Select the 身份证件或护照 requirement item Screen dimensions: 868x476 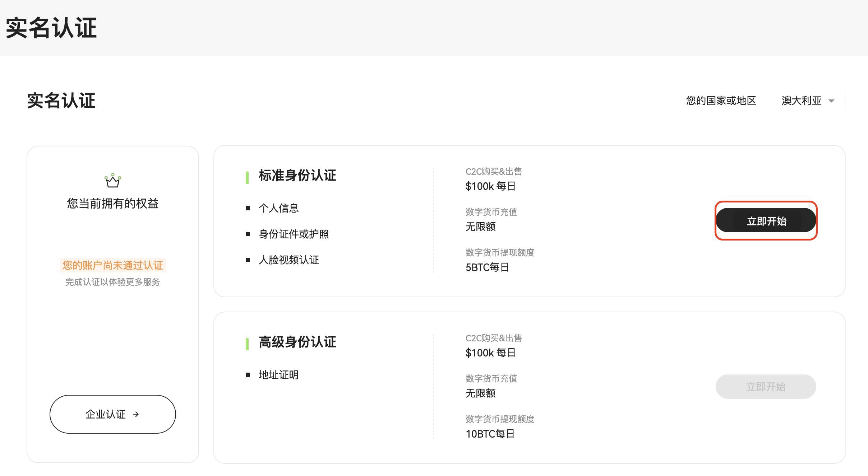294,234
